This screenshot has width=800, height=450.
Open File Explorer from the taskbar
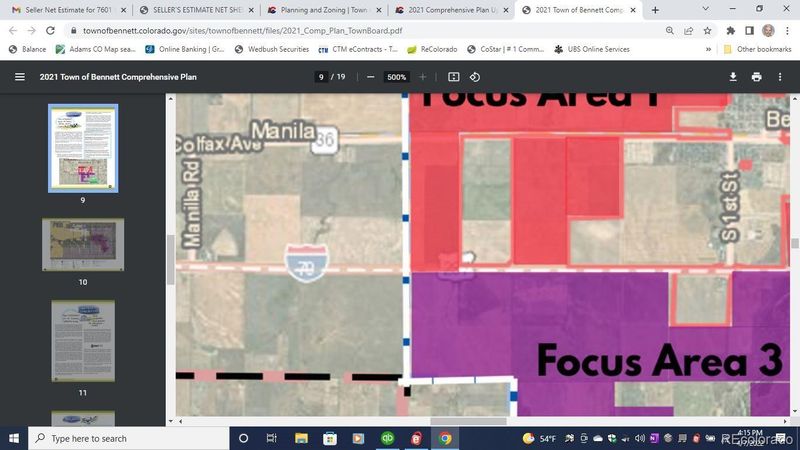pyautogui.click(x=301, y=438)
